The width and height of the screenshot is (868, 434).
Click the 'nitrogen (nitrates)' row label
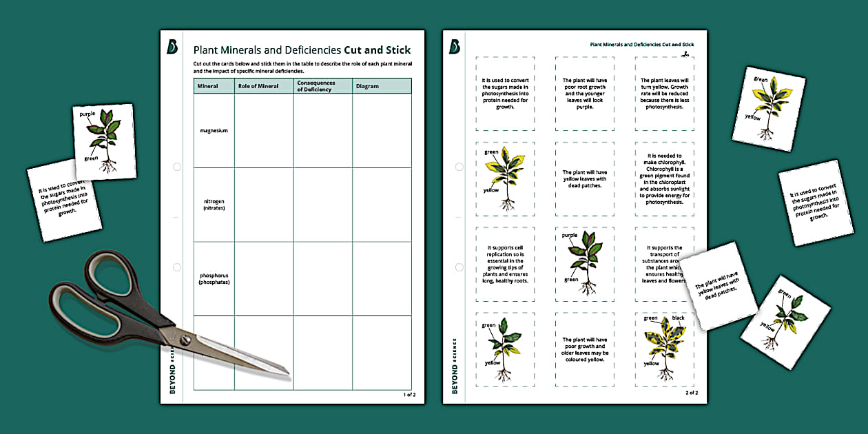(x=214, y=205)
